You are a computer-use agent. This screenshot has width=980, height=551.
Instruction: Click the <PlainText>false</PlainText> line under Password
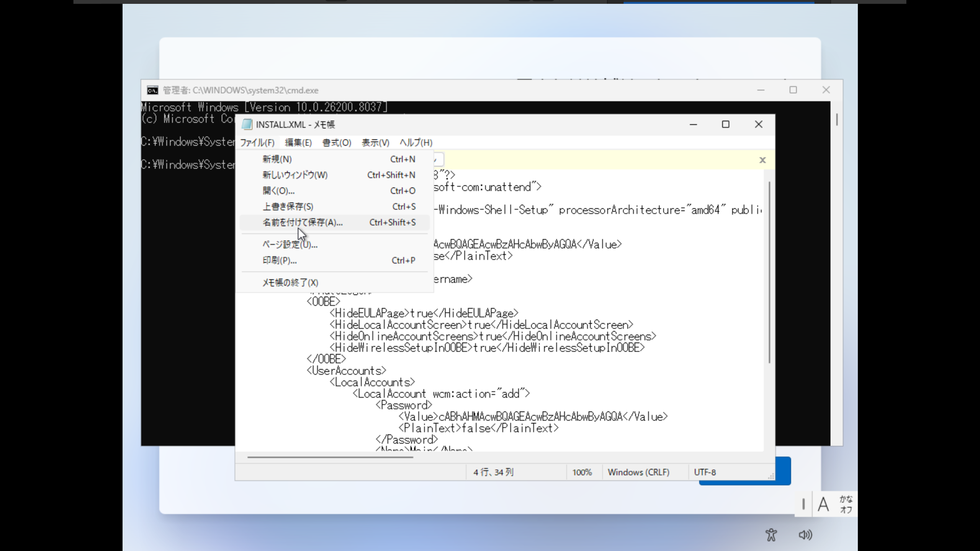click(x=478, y=428)
